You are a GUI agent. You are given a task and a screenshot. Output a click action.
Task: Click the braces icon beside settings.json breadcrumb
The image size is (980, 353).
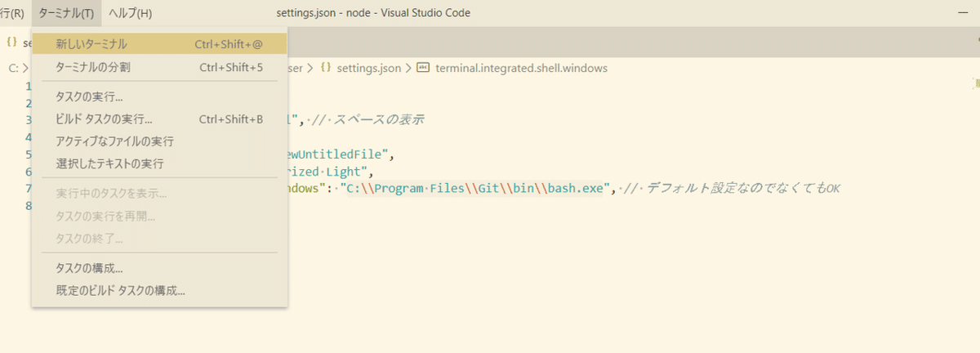pyautogui.click(x=326, y=69)
